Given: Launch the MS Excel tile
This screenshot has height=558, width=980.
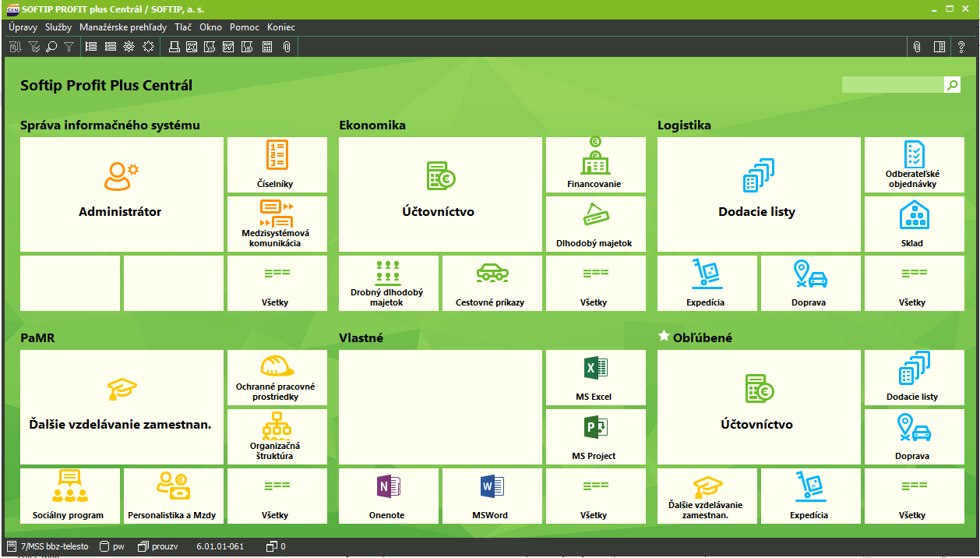Looking at the screenshot, I should [x=595, y=377].
